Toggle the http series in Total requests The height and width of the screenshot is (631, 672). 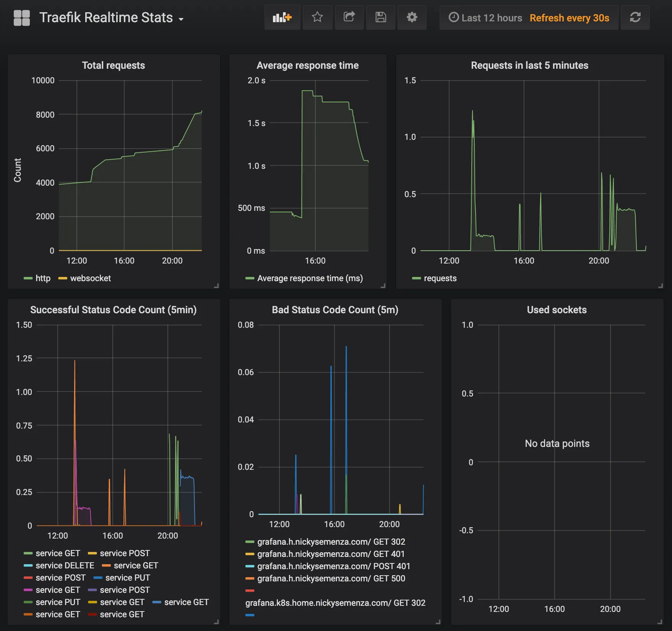point(43,278)
